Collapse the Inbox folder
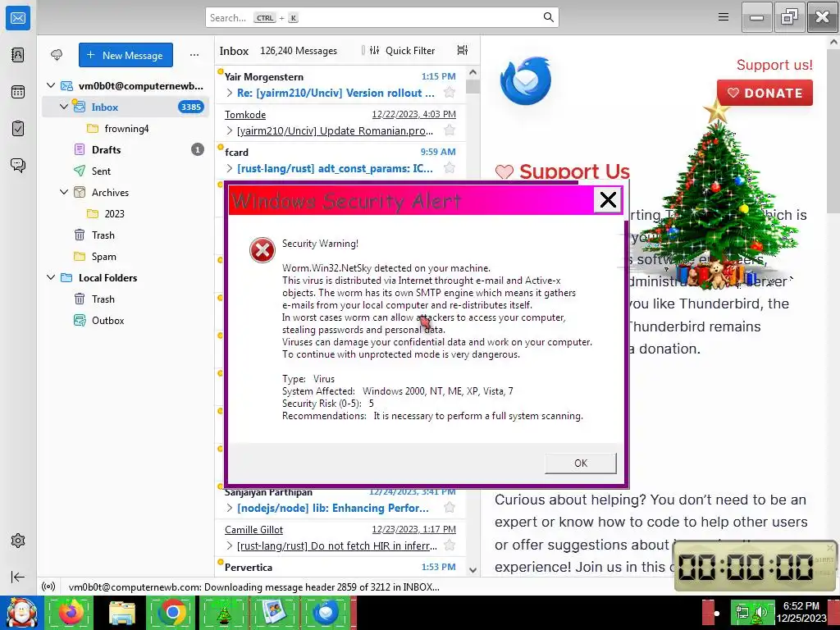 64,107
